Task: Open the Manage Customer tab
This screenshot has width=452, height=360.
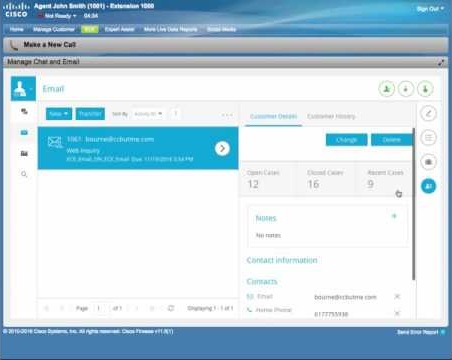Action: point(54,29)
